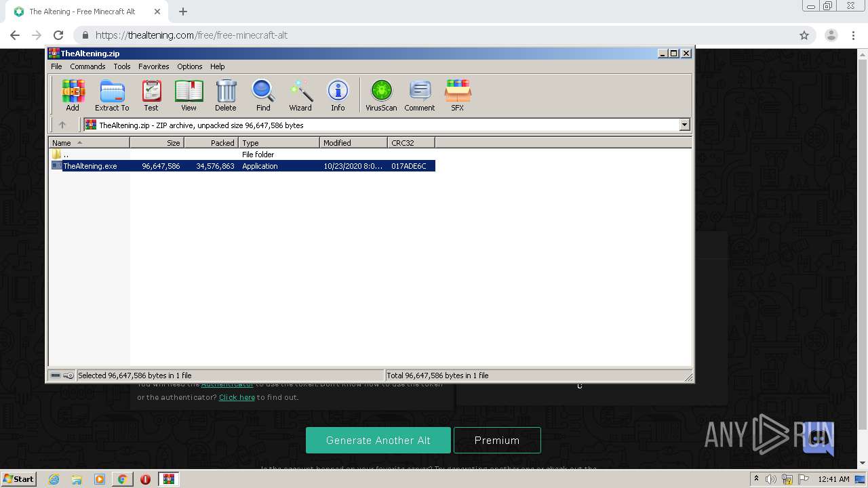Click the CRC32 value 017ADE6C
868x488 pixels.
(409, 166)
